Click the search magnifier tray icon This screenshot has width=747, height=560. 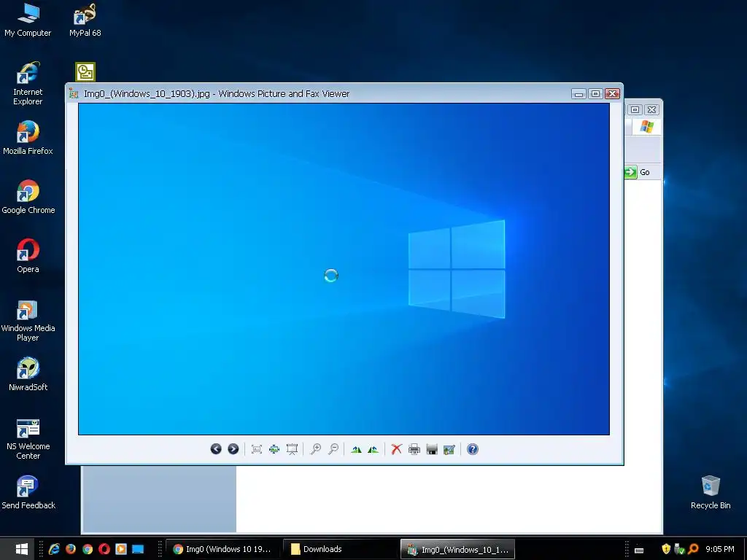[x=694, y=549]
